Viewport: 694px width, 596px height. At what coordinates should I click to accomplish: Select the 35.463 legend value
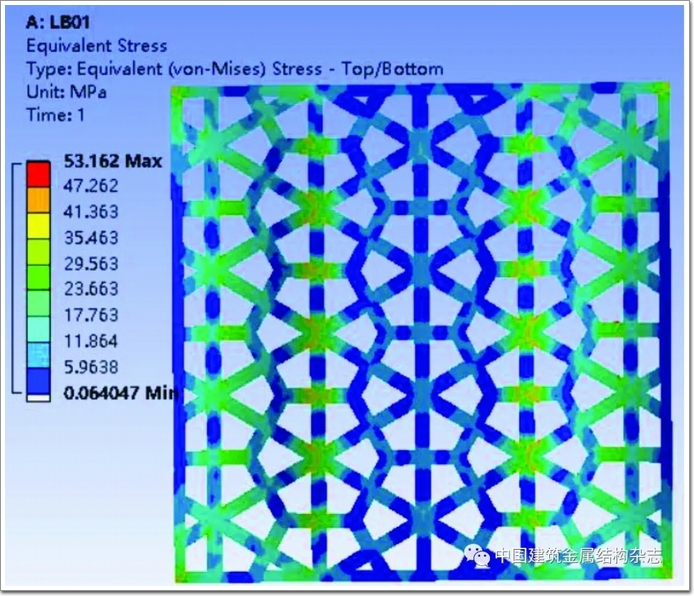point(91,238)
